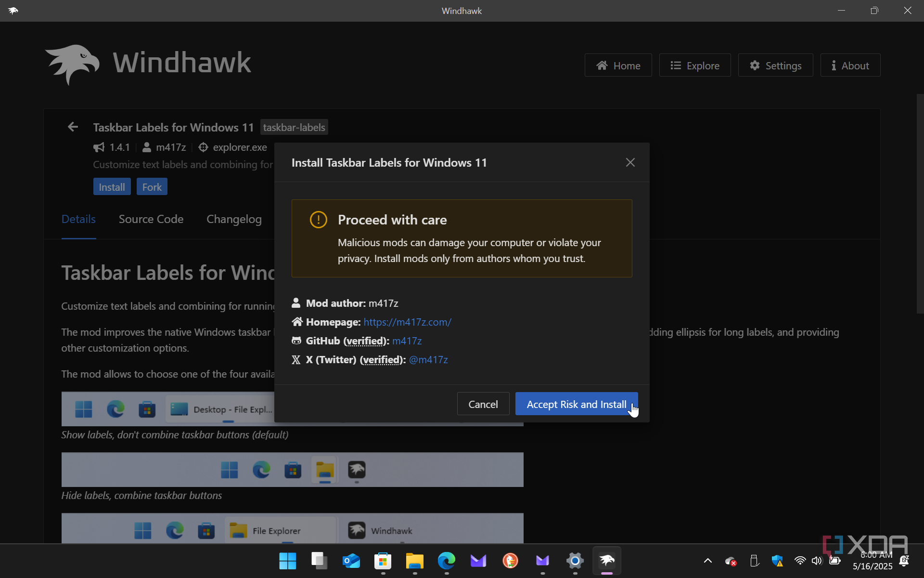Open the About page
Viewport: 924px width, 578px height.
point(850,65)
